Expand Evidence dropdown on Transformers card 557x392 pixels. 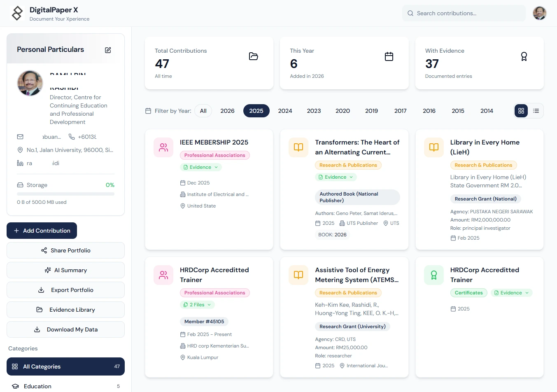click(336, 177)
